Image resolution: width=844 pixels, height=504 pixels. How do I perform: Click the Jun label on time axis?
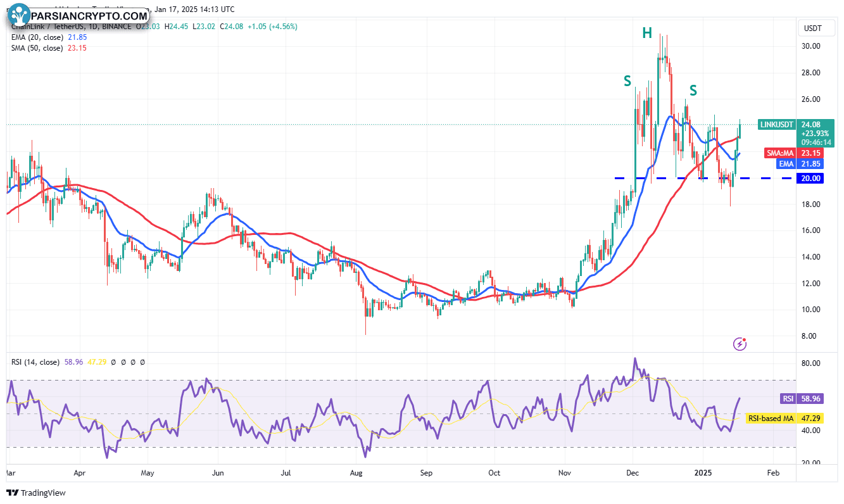pos(218,473)
